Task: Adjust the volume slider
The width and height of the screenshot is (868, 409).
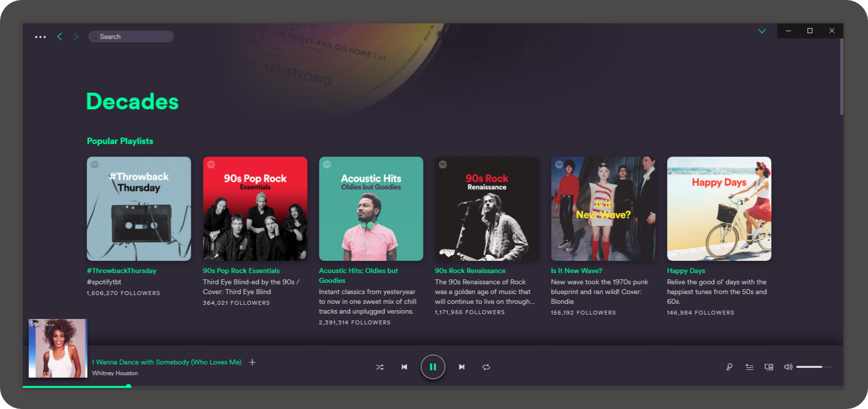Action: [x=813, y=367]
